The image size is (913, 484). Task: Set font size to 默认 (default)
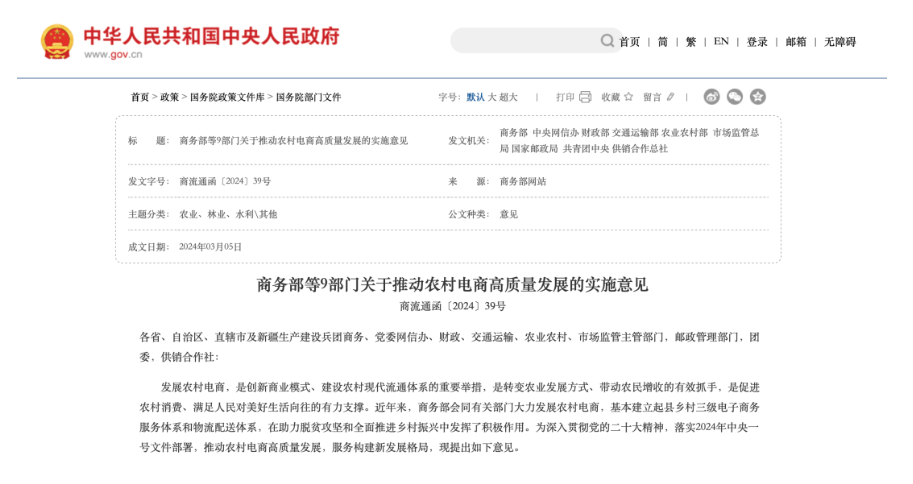pyautogui.click(x=475, y=97)
